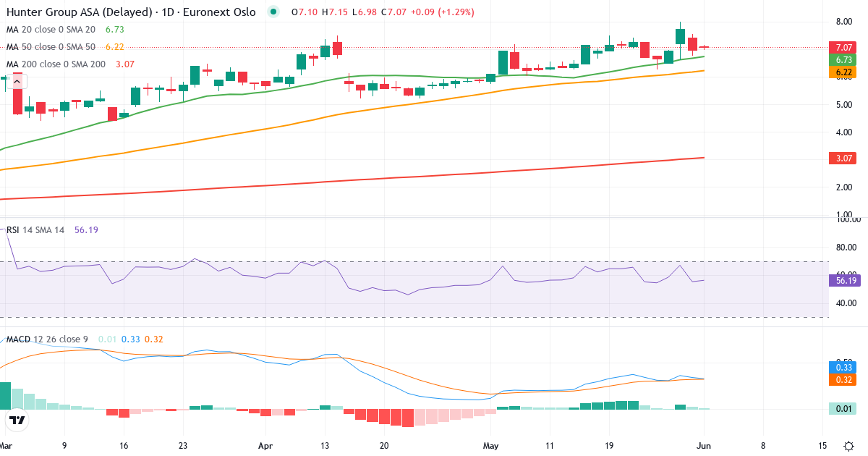The height and width of the screenshot is (456, 868).
Task: Select the MA 50 SMA legend entry
Action: [51, 47]
